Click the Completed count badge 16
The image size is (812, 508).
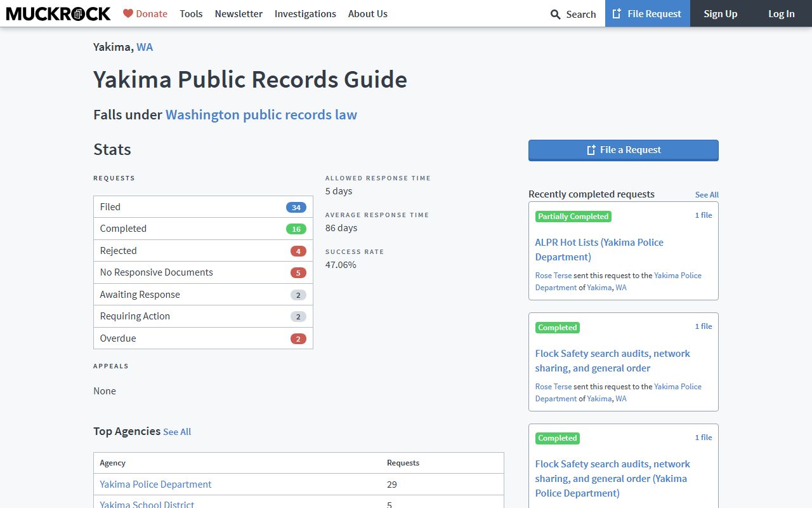(296, 229)
